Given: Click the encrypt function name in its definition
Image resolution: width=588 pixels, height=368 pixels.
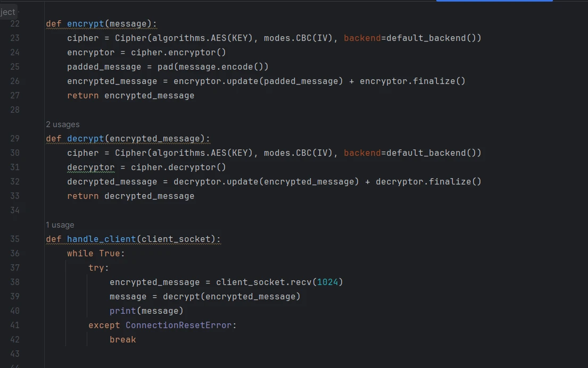Looking at the screenshot, I should pyautogui.click(x=86, y=23).
